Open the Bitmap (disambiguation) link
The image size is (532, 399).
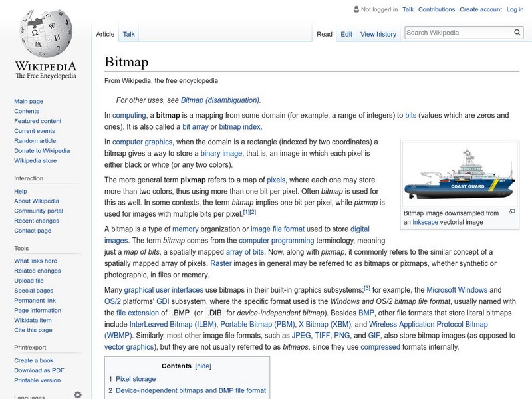[x=219, y=100]
